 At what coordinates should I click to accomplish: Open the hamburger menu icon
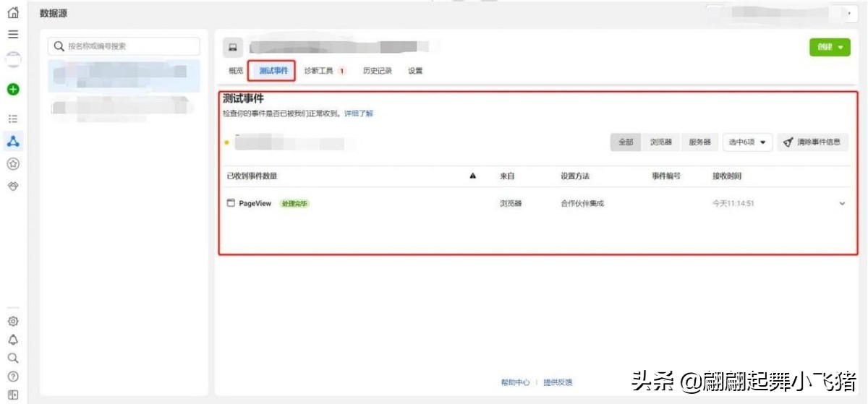click(13, 34)
